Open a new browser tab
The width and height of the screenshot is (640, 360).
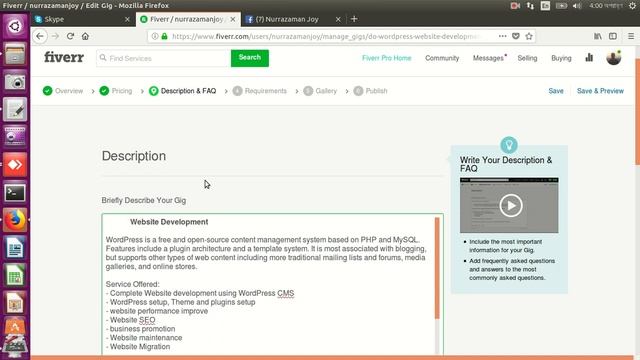354,19
